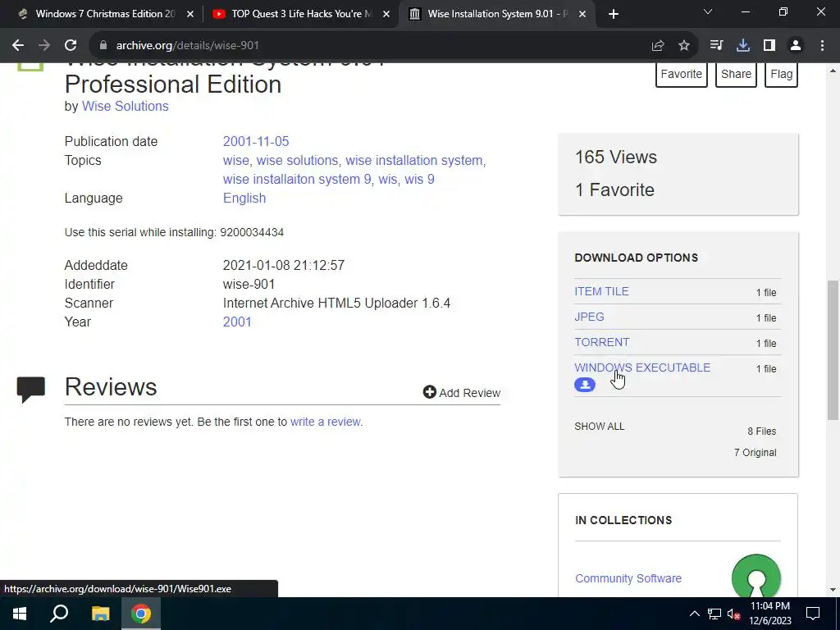
Task: Open the media control icon in the toolbar
Action: [x=716, y=46]
